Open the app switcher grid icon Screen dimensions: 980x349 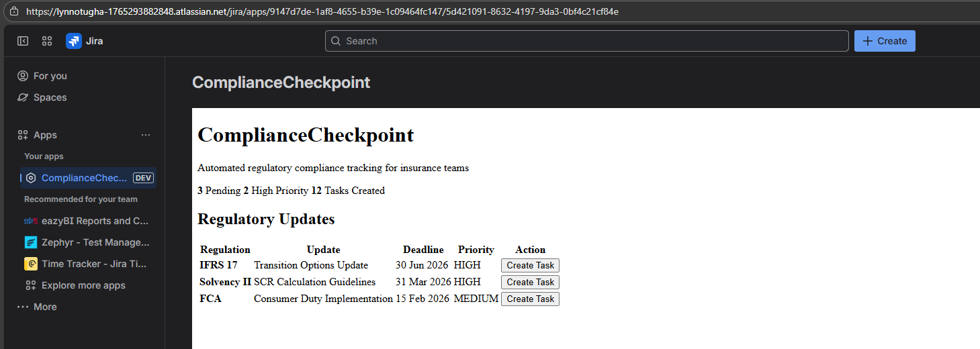47,41
